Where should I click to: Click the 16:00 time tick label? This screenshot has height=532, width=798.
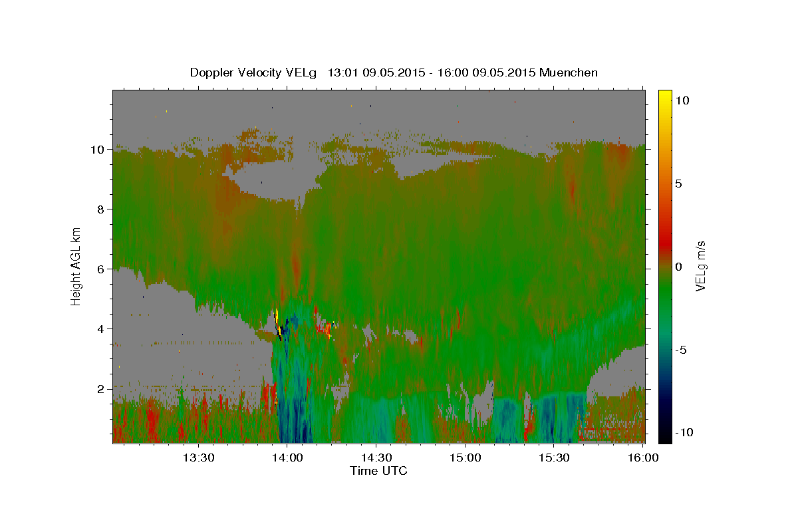point(642,458)
